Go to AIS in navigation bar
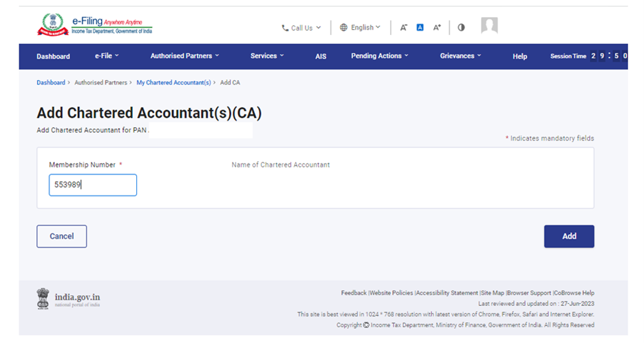The image size is (644, 343). coord(321,56)
